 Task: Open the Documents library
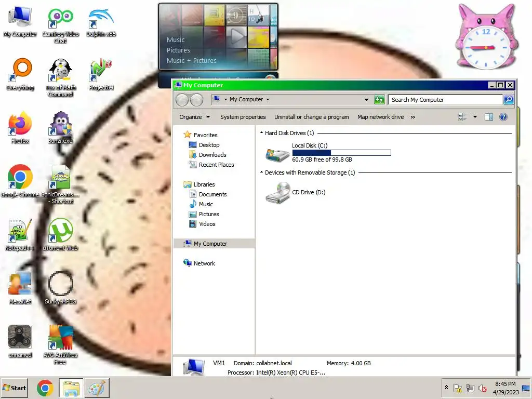click(x=208, y=194)
